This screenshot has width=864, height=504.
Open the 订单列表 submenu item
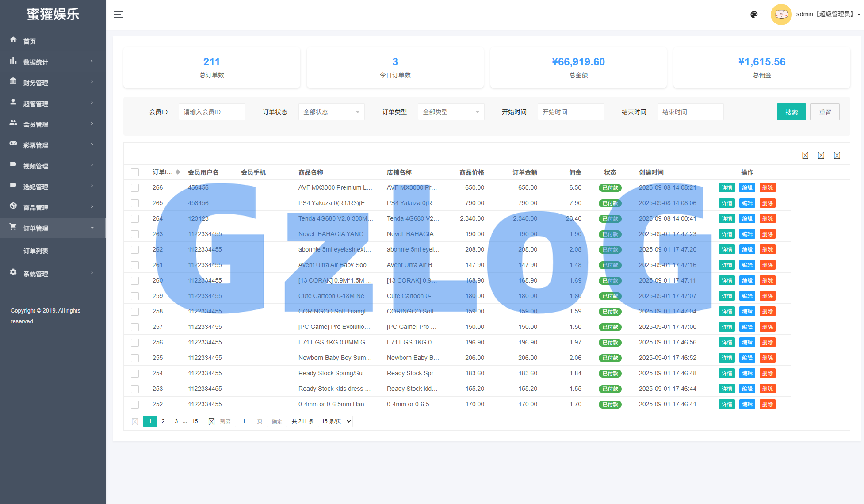[36, 251]
